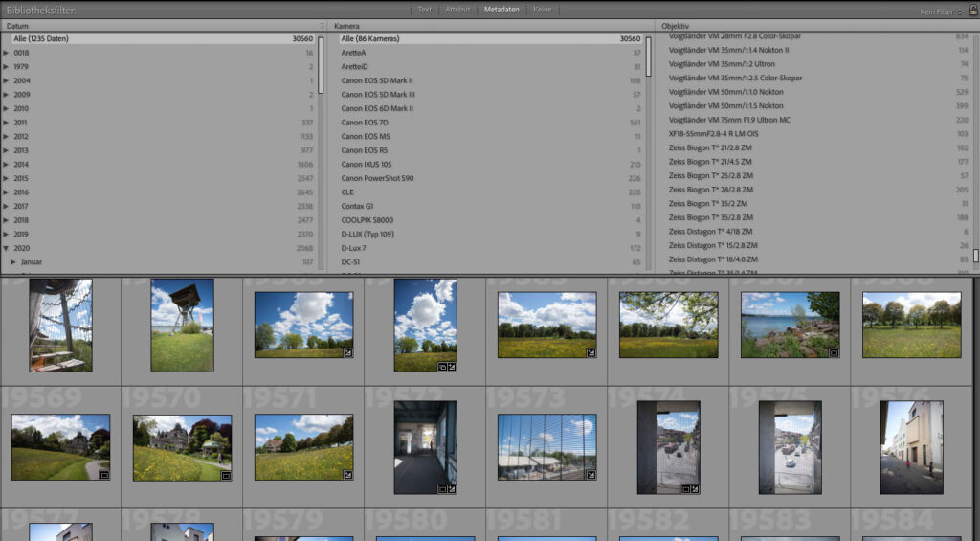The height and width of the screenshot is (541, 980).
Task: Click the Datum column scrollbar
Action: [321, 65]
